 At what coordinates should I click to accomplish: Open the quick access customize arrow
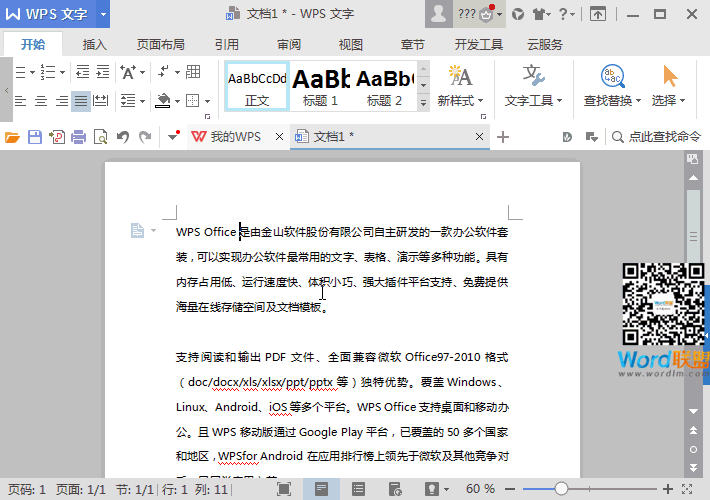(x=173, y=136)
